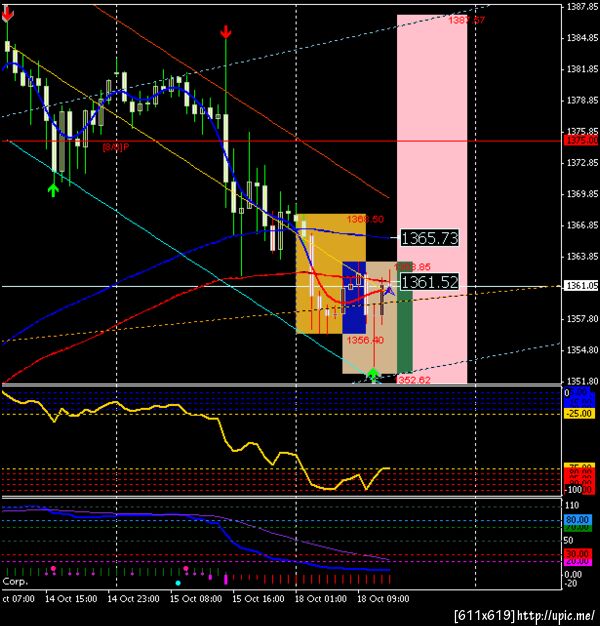This screenshot has height=626, width=600.
Task: Click the 1368.50 label on the orange box
Action: (x=365, y=219)
